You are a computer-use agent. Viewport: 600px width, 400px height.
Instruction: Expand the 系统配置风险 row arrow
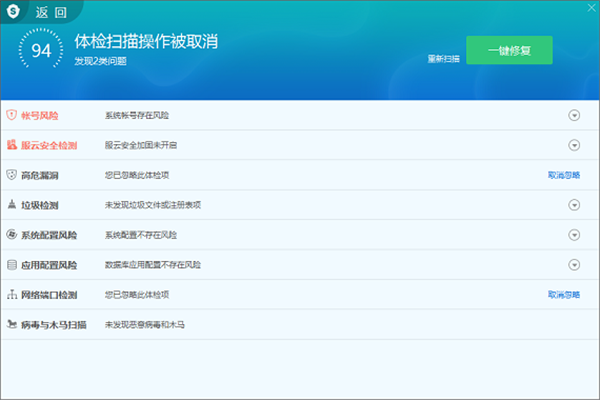point(574,235)
